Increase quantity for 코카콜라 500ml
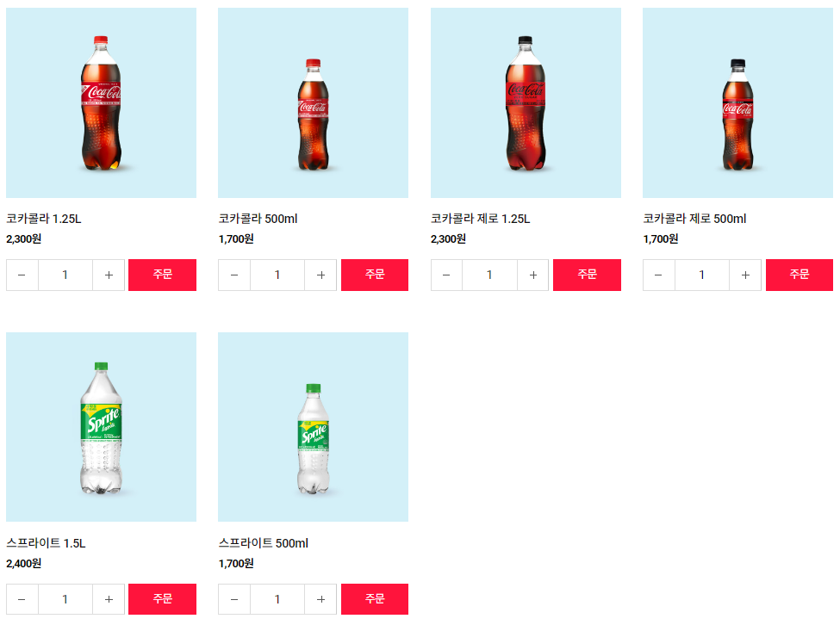 point(320,275)
